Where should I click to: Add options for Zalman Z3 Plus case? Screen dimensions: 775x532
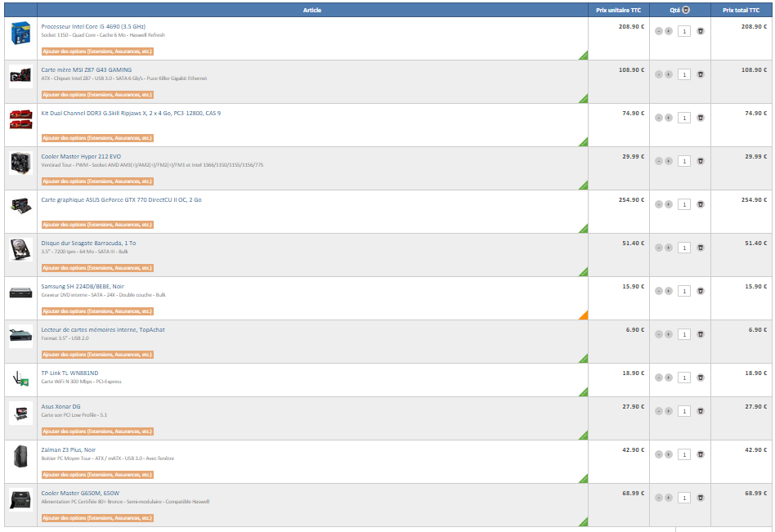(97, 475)
